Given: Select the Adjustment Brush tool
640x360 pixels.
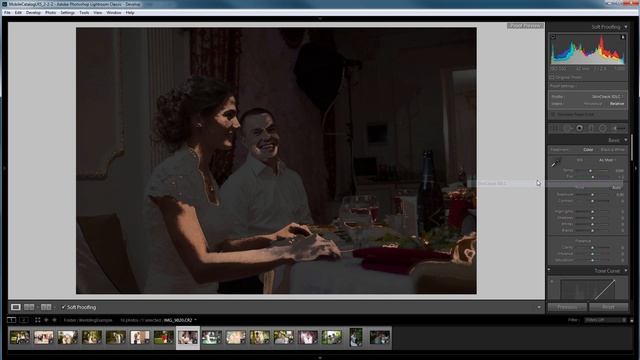Looking at the screenshot, I should pos(618,128).
